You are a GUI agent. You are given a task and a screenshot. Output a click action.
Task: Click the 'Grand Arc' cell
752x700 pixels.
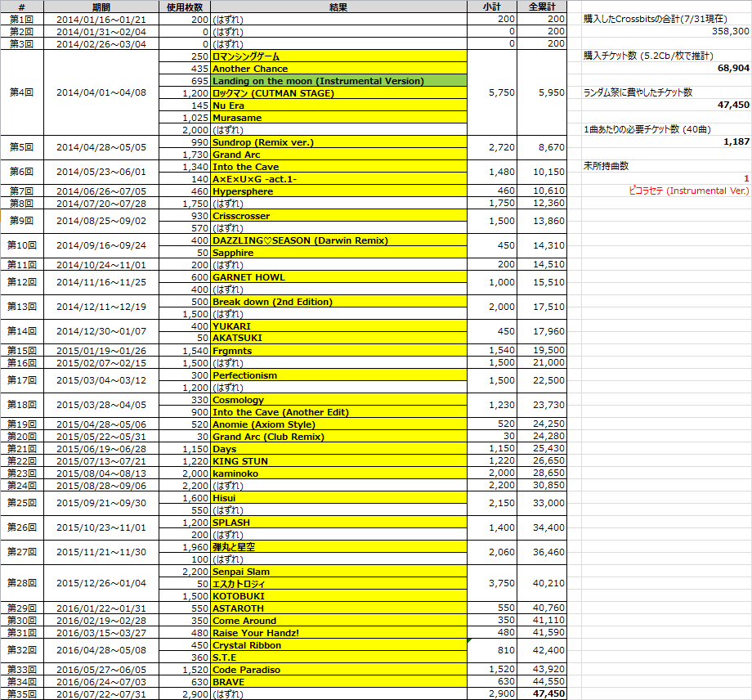[338, 155]
